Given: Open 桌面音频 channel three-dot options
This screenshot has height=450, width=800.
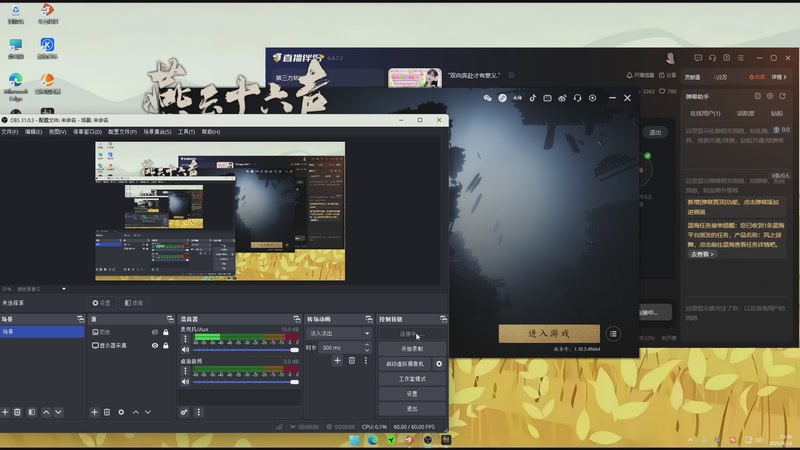Looking at the screenshot, I should [185, 370].
